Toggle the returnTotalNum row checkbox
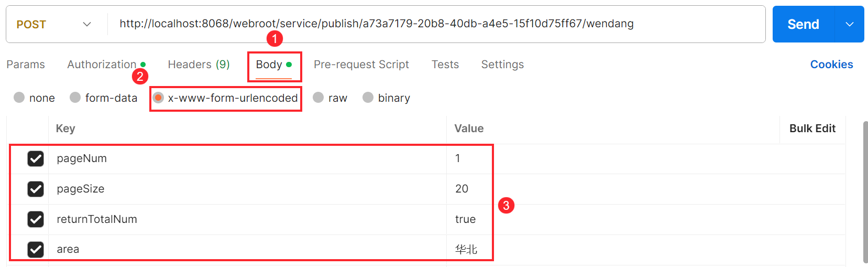This screenshot has width=868, height=267. point(36,219)
